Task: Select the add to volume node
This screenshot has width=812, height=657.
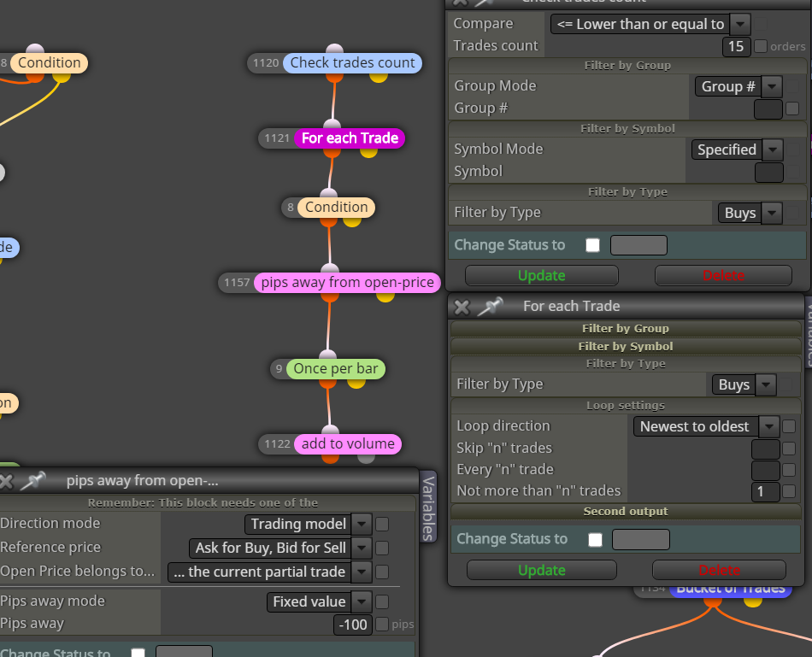Action: (348, 443)
